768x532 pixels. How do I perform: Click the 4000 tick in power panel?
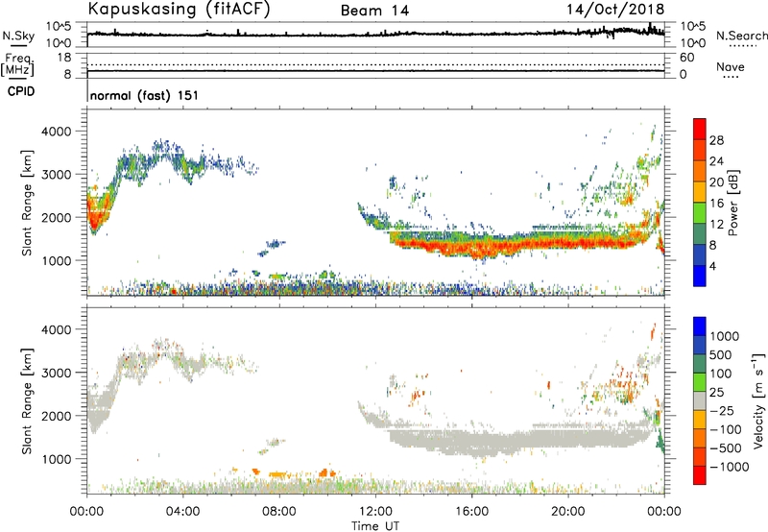click(57, 132)
